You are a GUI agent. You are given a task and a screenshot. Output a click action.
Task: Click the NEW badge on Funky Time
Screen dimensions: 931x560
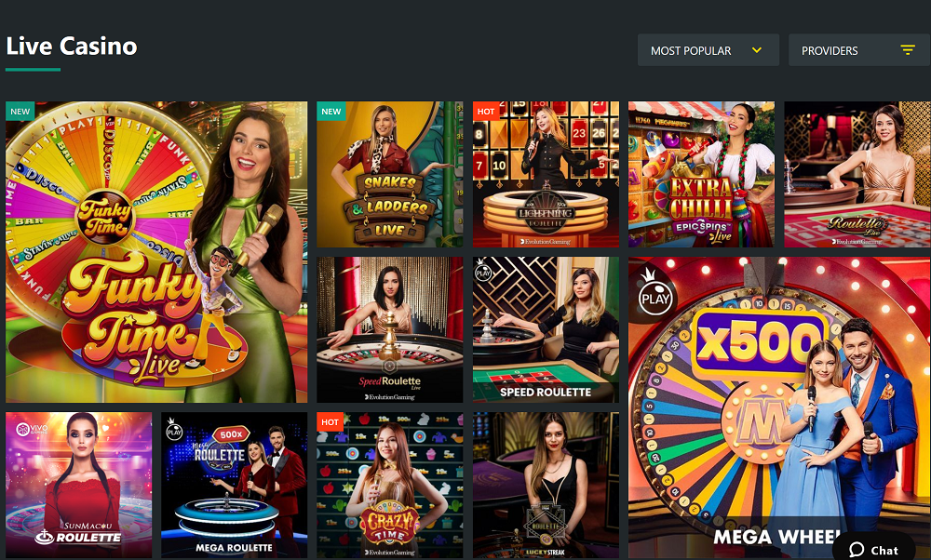click(20, 111)
